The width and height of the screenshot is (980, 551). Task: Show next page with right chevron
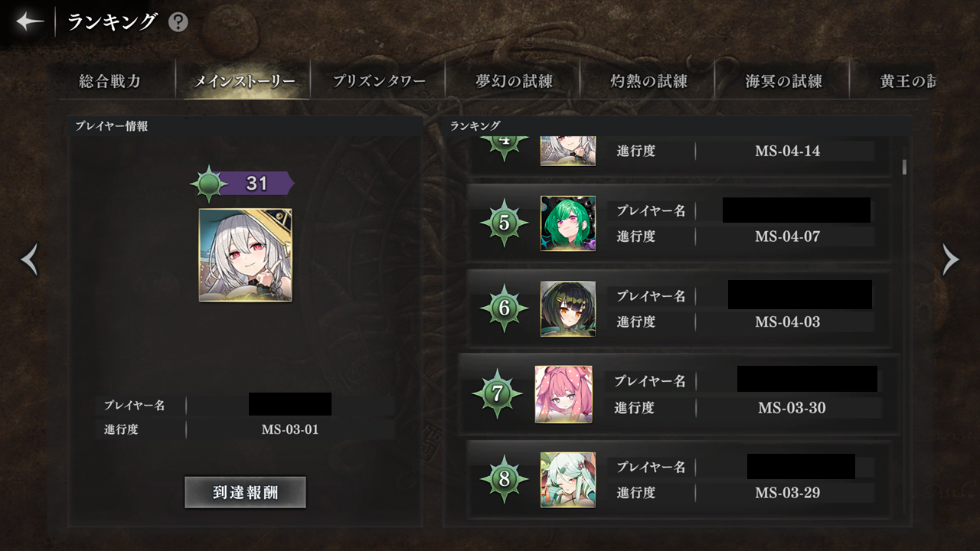coord(950,260)
